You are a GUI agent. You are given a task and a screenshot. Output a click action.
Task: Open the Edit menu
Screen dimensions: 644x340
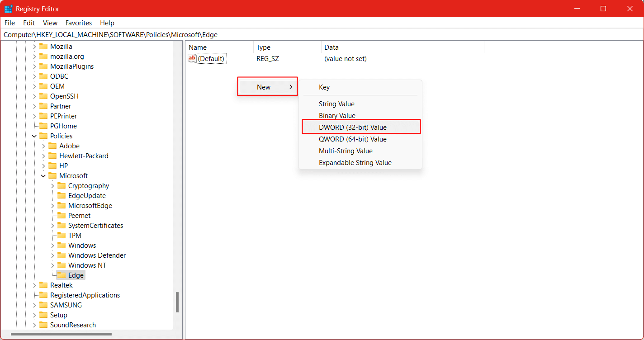pos(29,23)
